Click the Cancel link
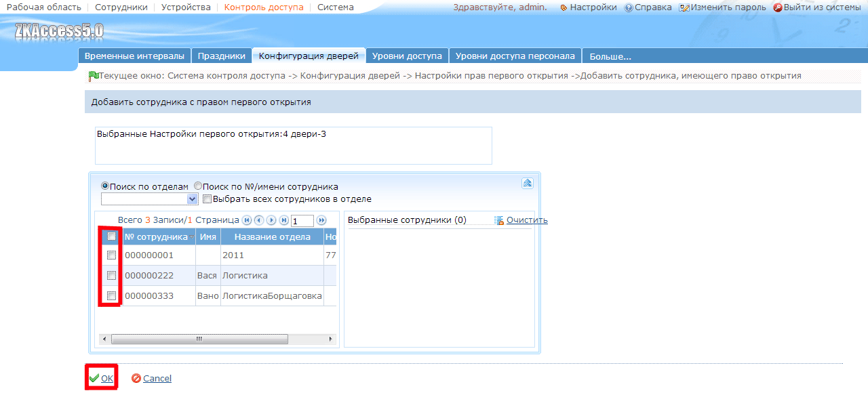The image size is (868, 414). (x=157, y=379)
